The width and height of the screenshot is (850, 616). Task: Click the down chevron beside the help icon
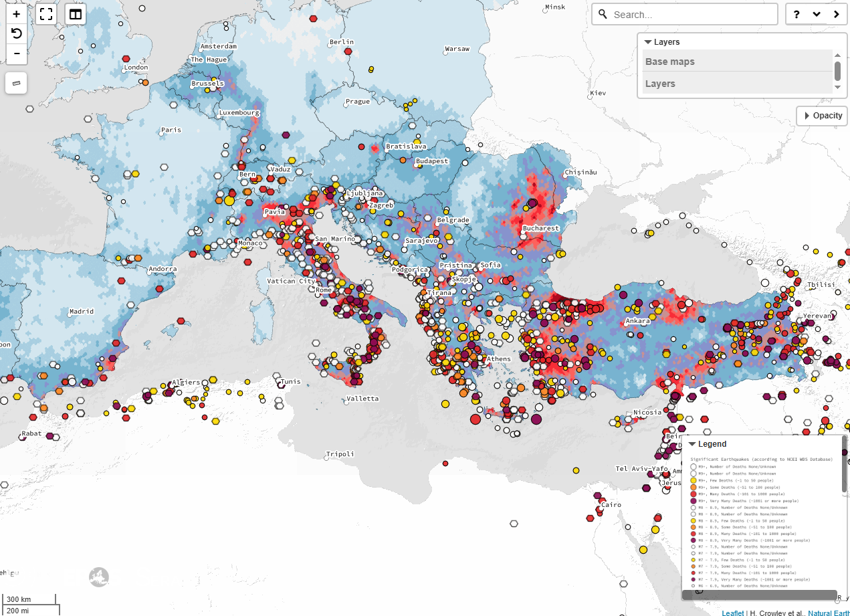(817, 15)
